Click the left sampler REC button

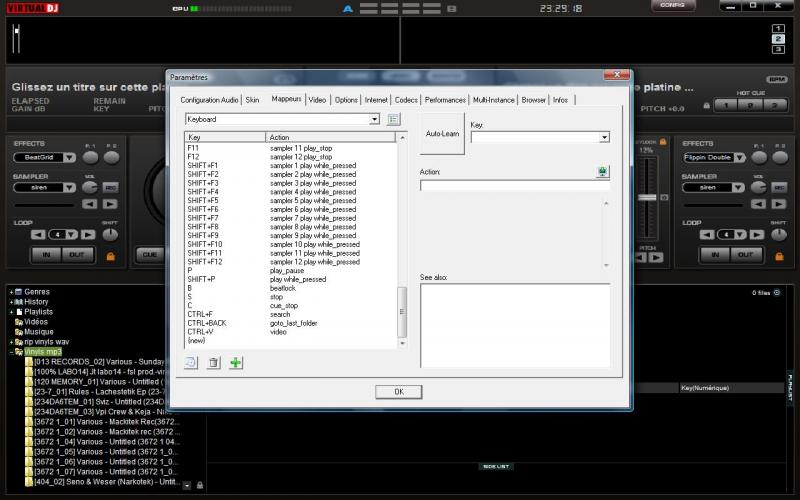(x=110, y=188)
